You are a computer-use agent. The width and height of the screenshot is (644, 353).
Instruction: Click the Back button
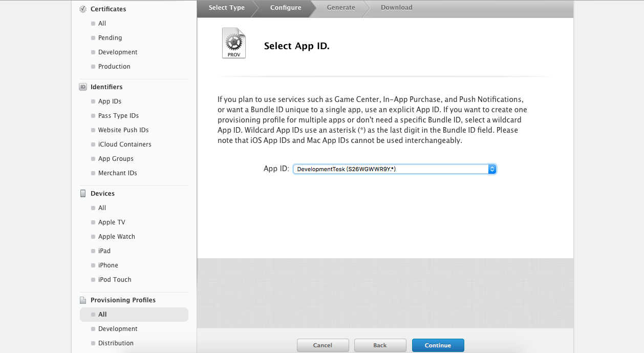[x=380, y=345]
